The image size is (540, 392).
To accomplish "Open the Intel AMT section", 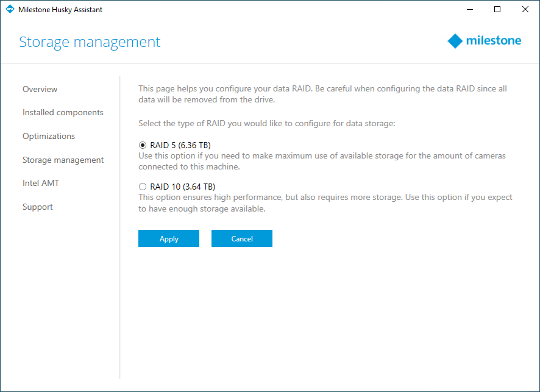I will point(41,184).
